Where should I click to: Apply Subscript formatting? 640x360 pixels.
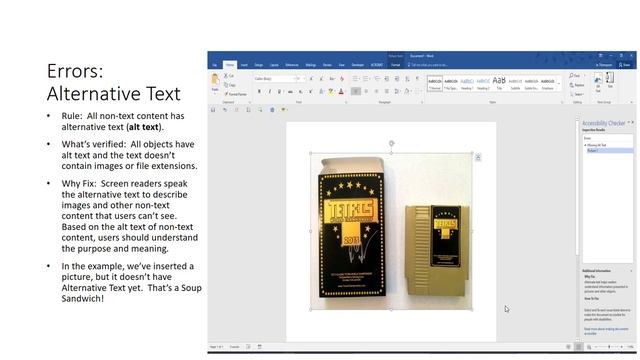300,91
